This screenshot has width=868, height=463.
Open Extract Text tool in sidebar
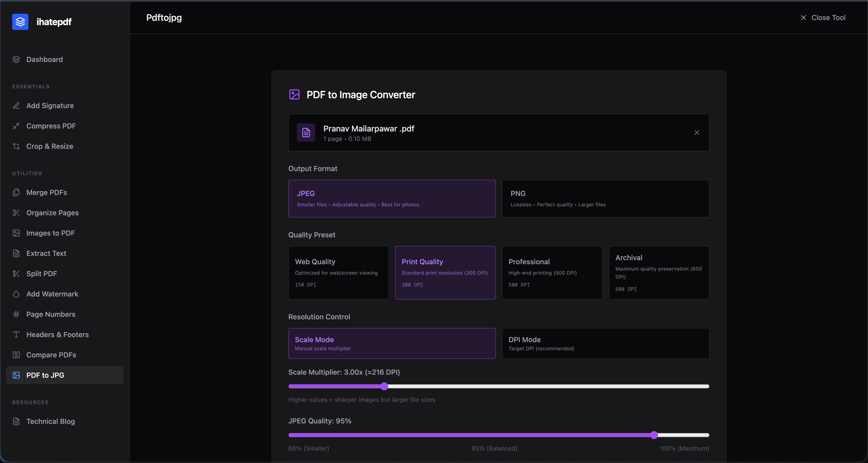pyautogui.click(x=46, y=253)
